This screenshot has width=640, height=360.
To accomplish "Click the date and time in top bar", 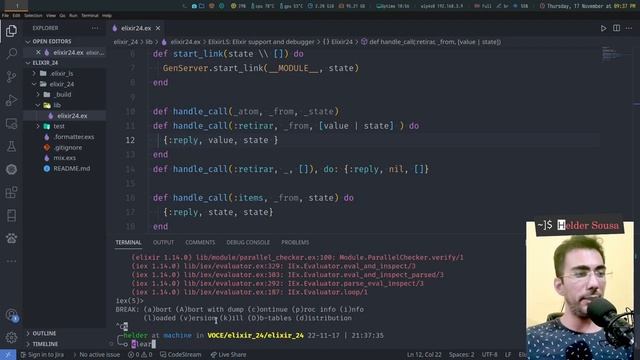I will click(x=588, y=6).
